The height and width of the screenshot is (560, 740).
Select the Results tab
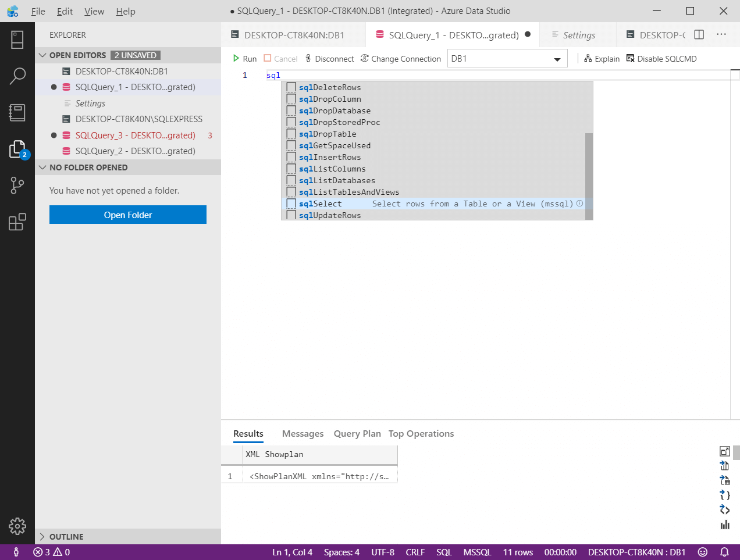(x=248, y=434)
